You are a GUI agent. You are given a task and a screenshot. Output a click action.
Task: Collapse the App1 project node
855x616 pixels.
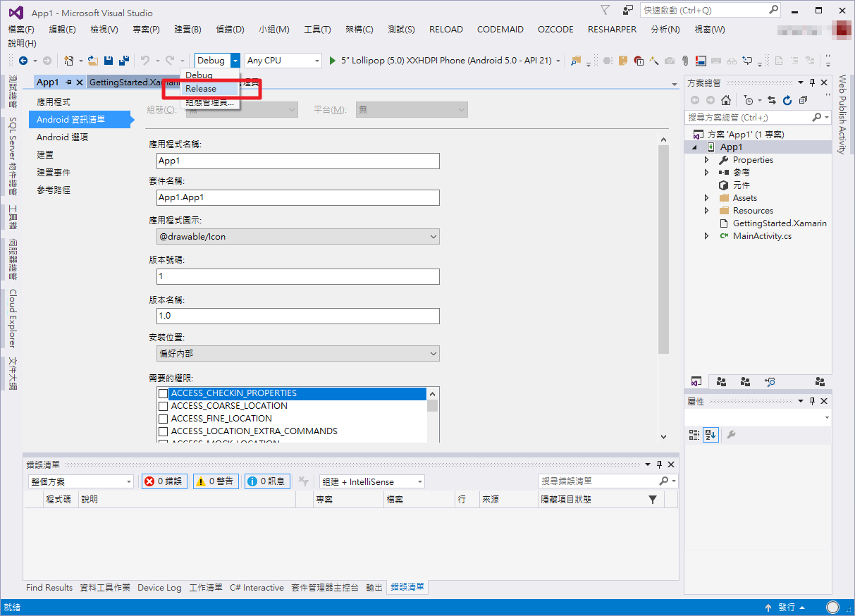click(x=694, y=147)
